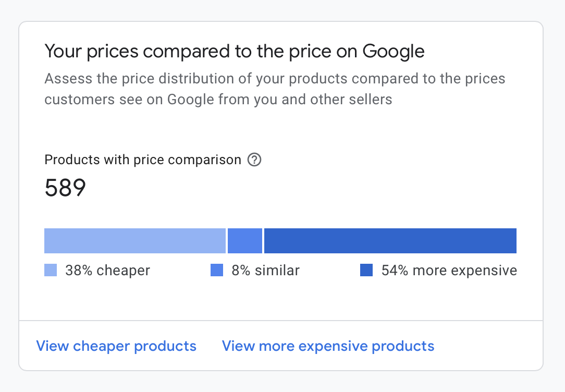Click the card title about prices on Google

pos(235,51)
